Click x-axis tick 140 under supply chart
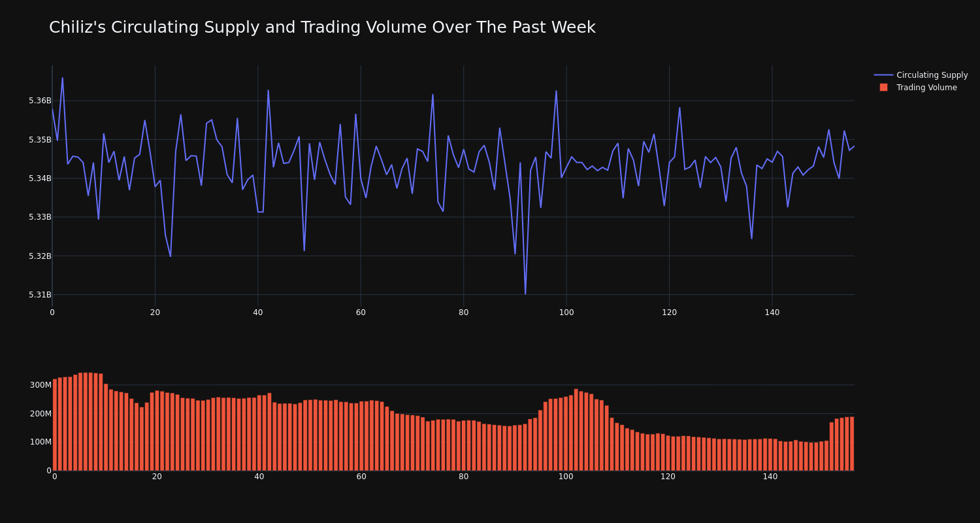Screen dimensions: 980x523 coord(772,312)
